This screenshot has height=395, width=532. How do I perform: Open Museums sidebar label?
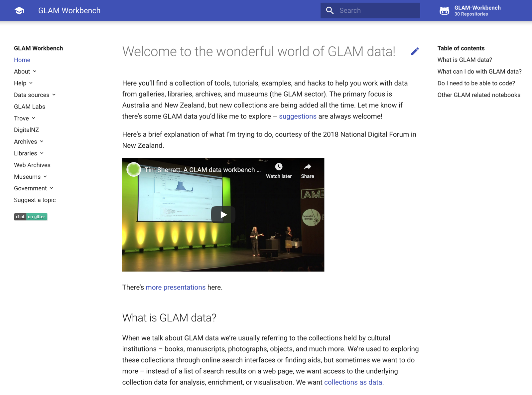(x=27, y=177)
